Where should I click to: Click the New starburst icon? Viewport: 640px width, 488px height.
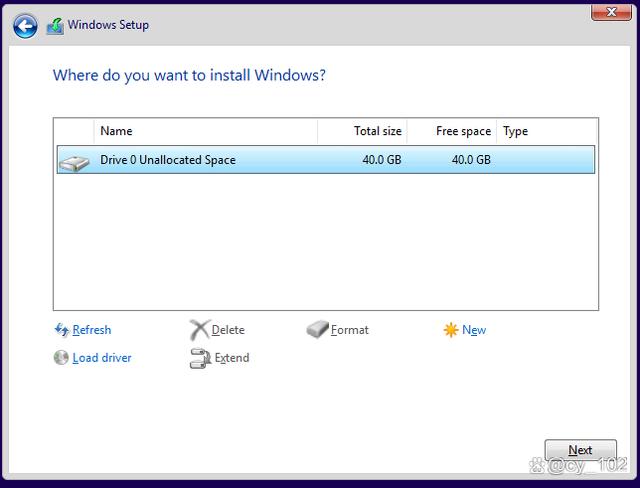coord(451,330)
